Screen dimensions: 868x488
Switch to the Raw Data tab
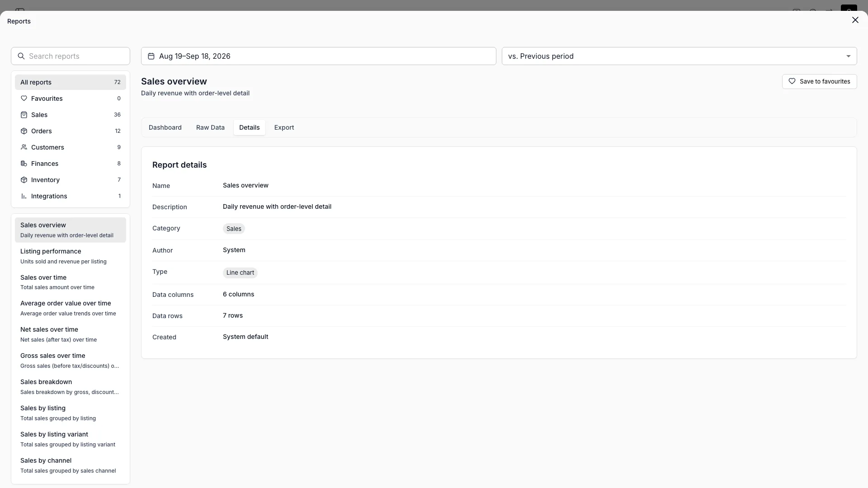coord(210,127)
